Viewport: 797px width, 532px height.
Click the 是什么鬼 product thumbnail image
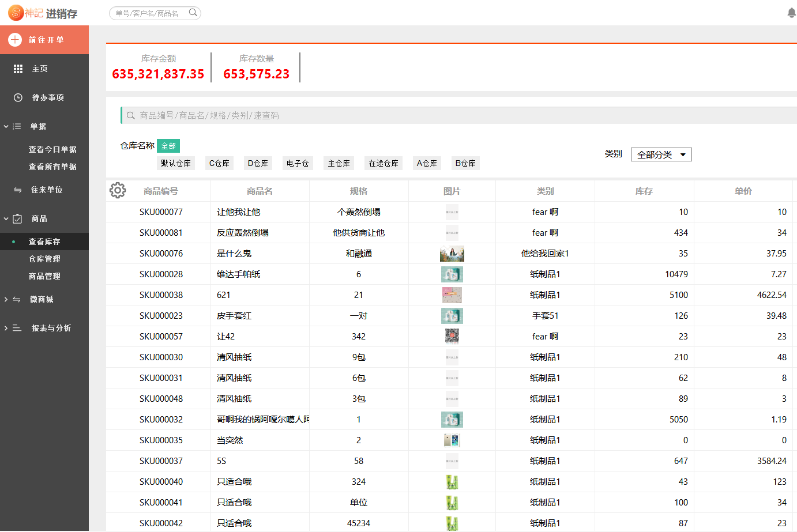click(452, 254)
